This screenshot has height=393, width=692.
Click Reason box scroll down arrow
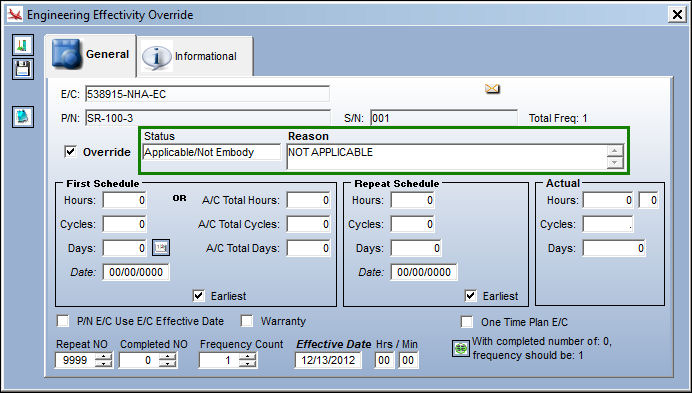(615, 163)
